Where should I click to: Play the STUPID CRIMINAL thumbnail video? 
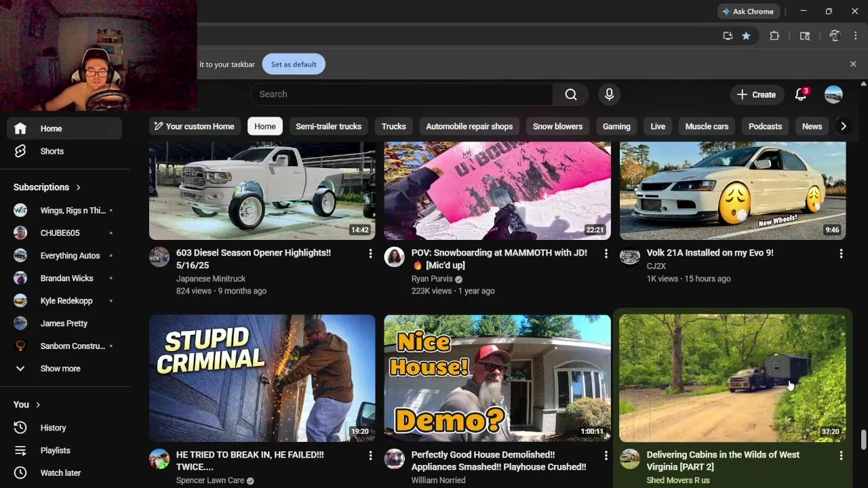tap(262, 378)
